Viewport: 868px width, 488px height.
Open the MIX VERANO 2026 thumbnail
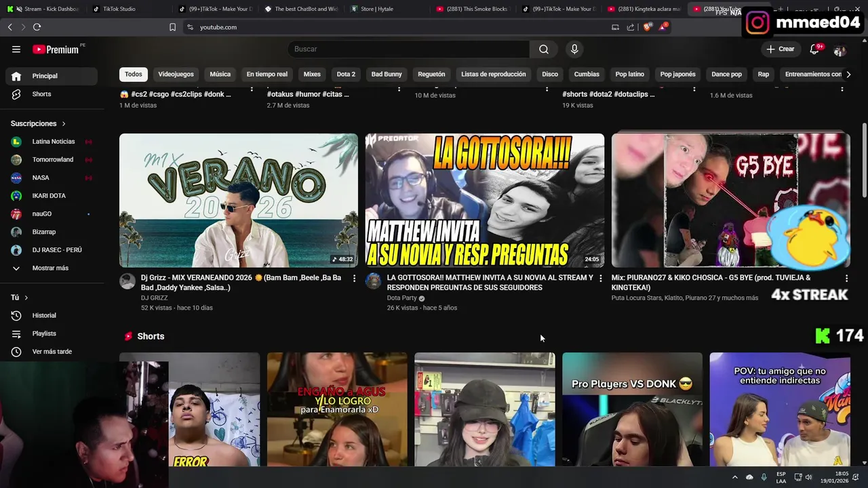tap(239, 200)
